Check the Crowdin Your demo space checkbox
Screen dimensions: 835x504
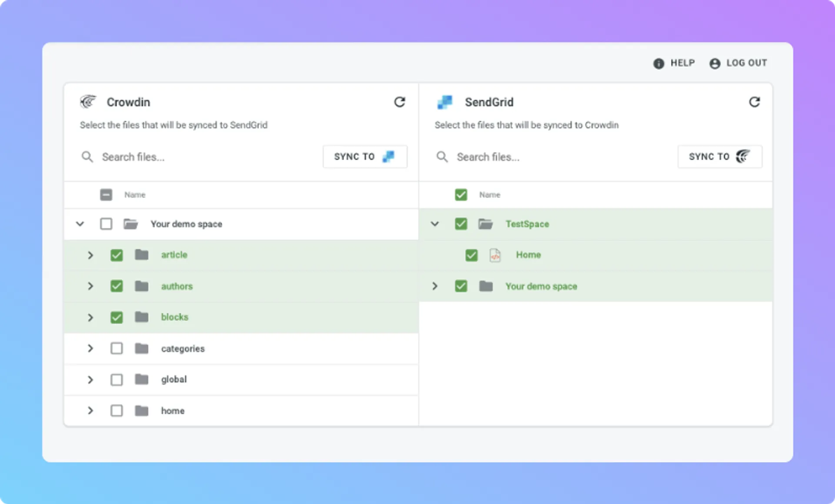click(106, 224)
